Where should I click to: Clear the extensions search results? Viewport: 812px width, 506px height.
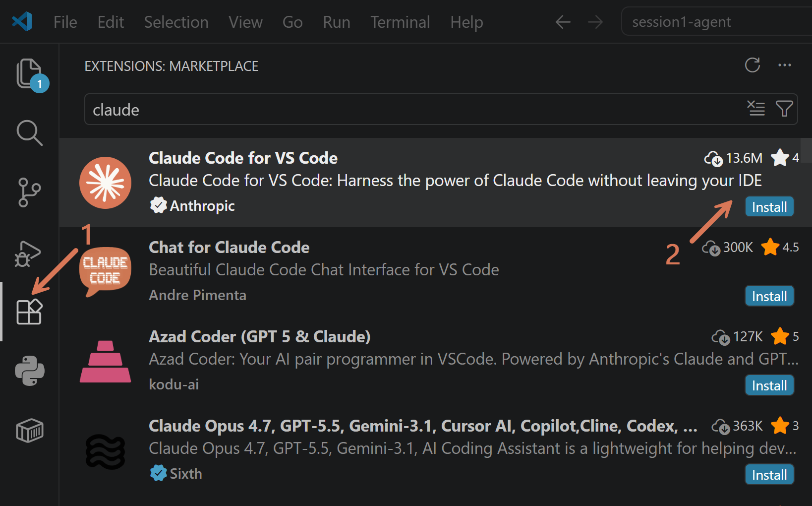[756, 109]
